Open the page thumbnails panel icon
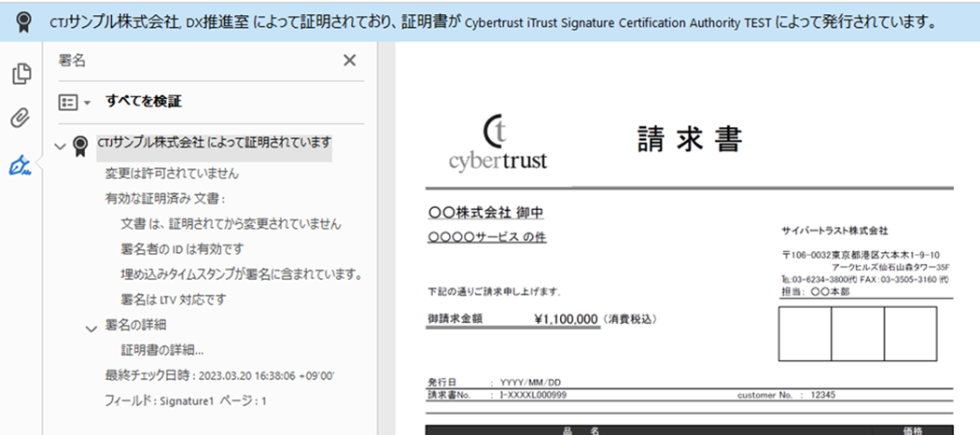 point(21,75)
